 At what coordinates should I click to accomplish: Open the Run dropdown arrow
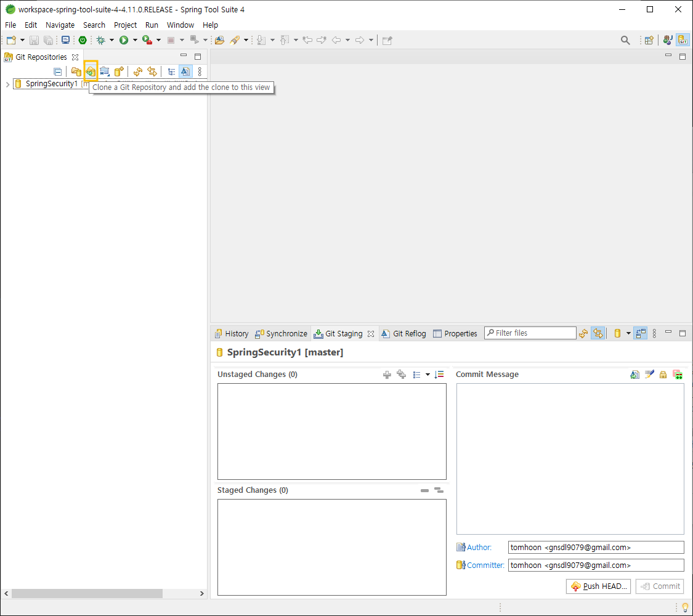[135, 40]
